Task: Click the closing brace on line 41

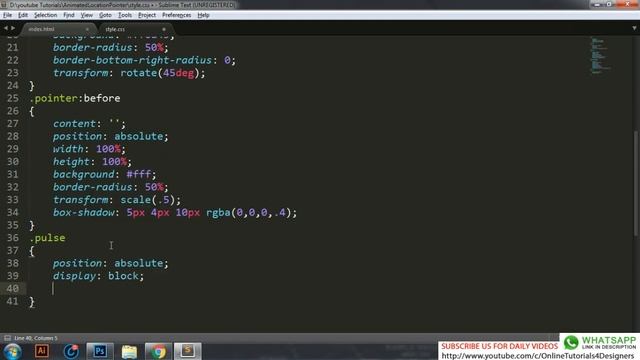Action: [32, 302]
